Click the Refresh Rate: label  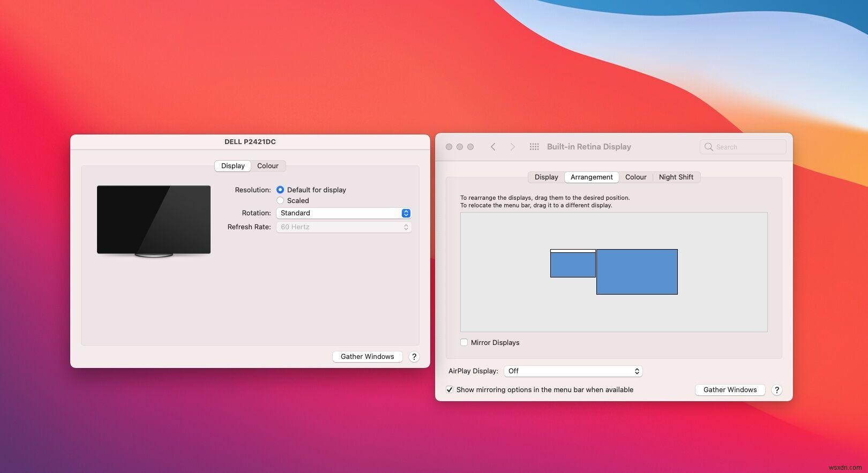coord(249,227)
